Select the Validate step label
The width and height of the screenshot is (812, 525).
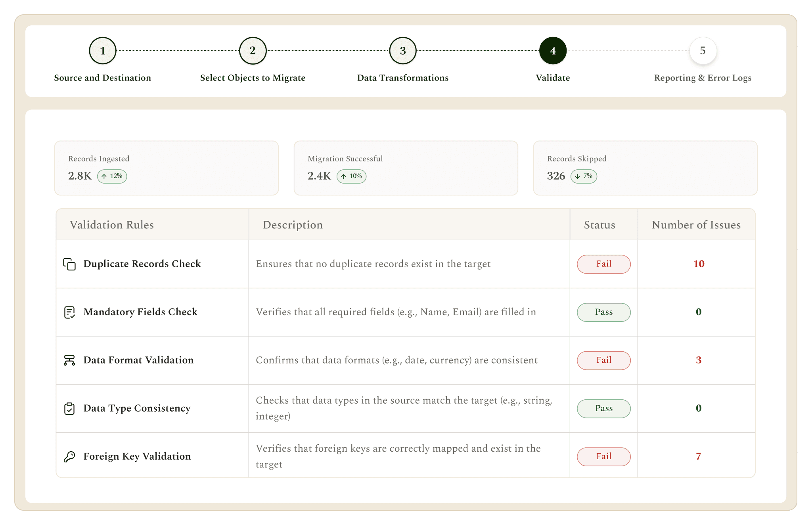553,78
